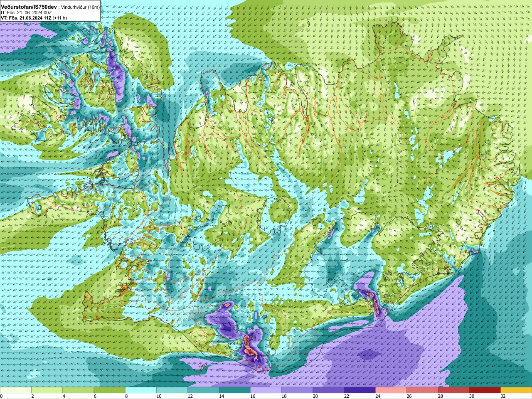Click the legend scale value '28'

[441, 396]
